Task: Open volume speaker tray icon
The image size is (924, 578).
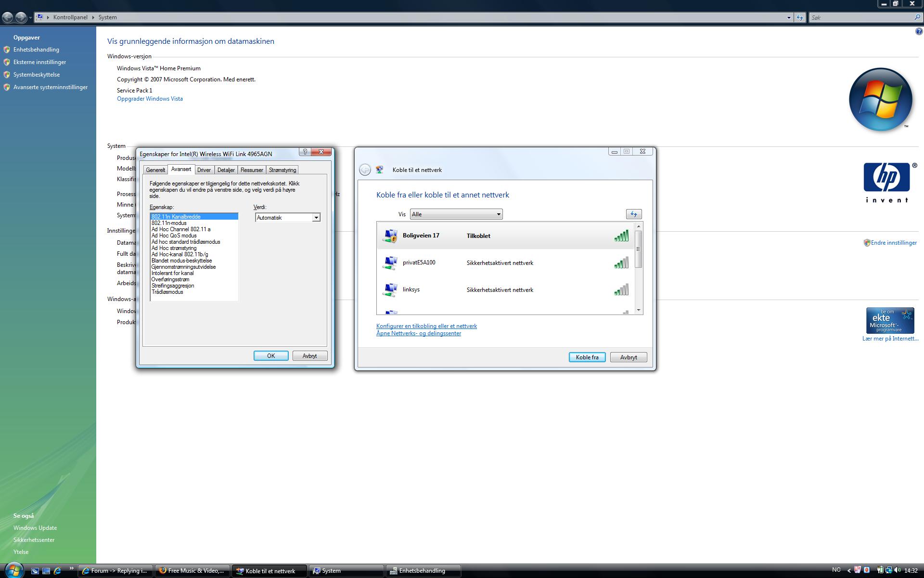Action: coord(897,570)
